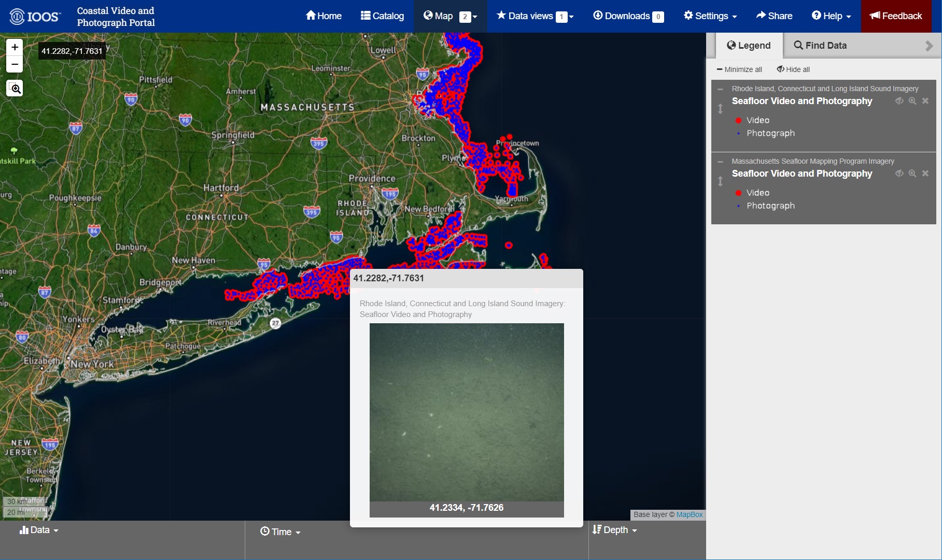Expand the Time dropdown
This screenshot has height=560, width=942.
click(280, 532)
